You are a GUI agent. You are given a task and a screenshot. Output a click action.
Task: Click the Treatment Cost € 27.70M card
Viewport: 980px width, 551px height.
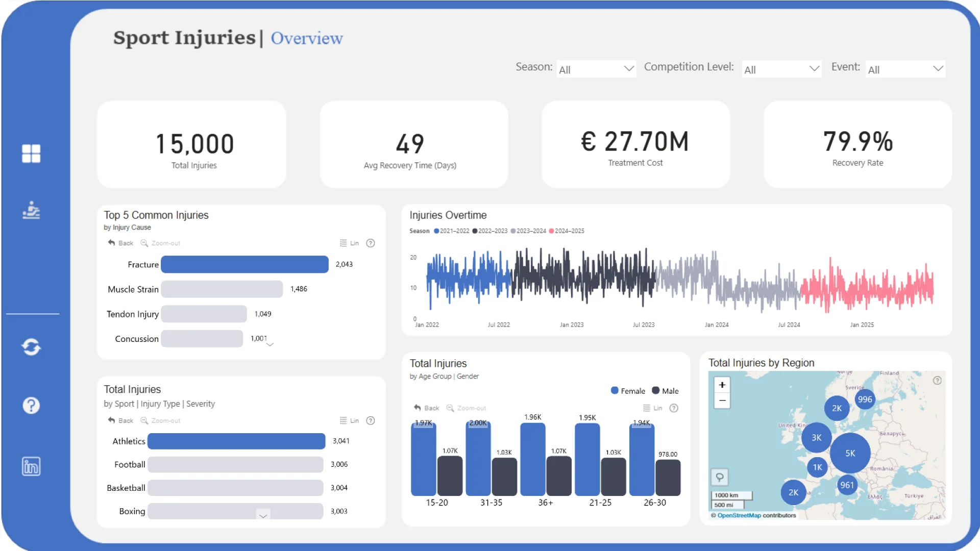pyautogui.click(x=636, y=144)
